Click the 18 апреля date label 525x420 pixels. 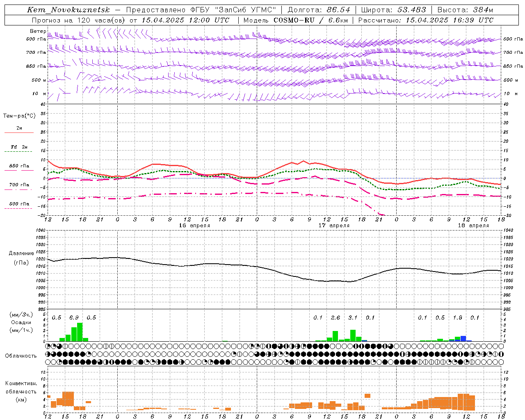coord(473,226)
